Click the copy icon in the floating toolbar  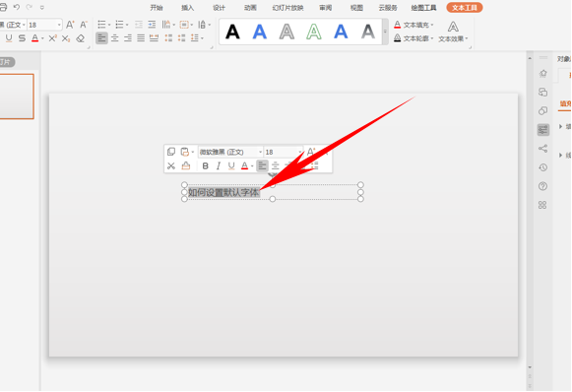point(171,152)
